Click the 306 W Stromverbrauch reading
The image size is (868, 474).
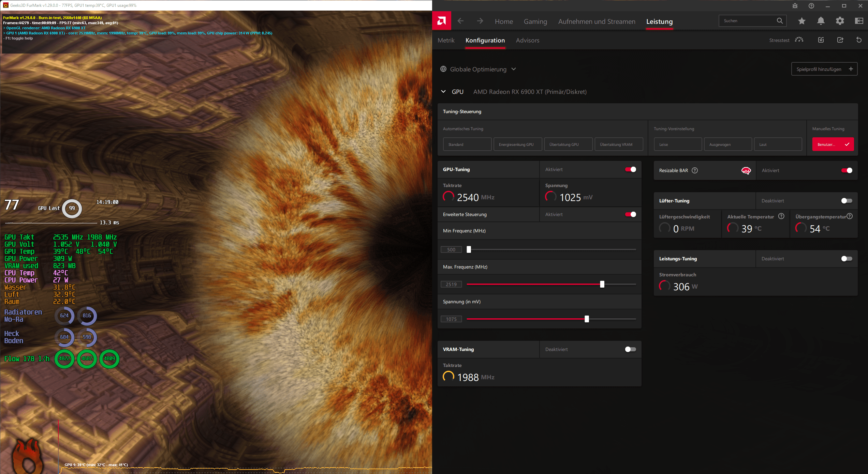685,287
